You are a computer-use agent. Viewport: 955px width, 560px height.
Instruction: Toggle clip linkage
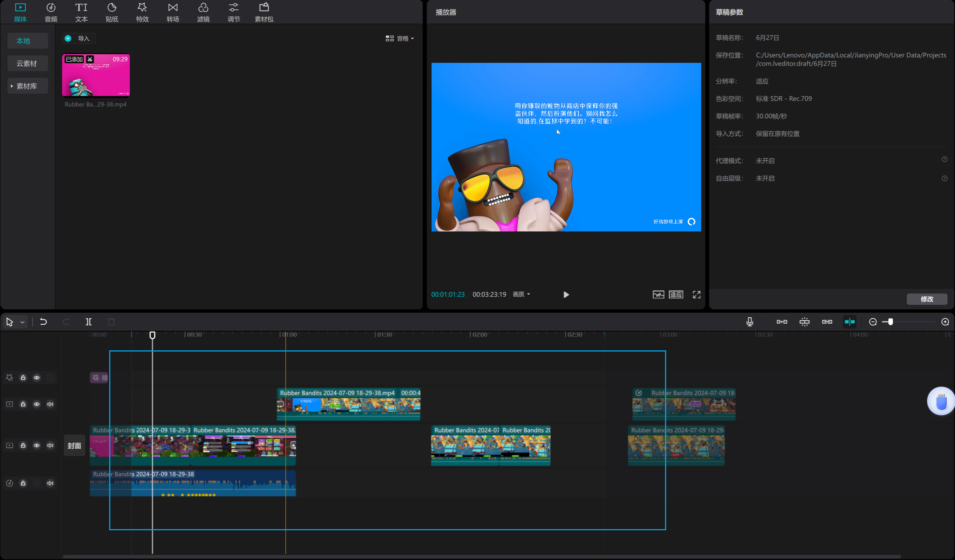click(827, 322)
